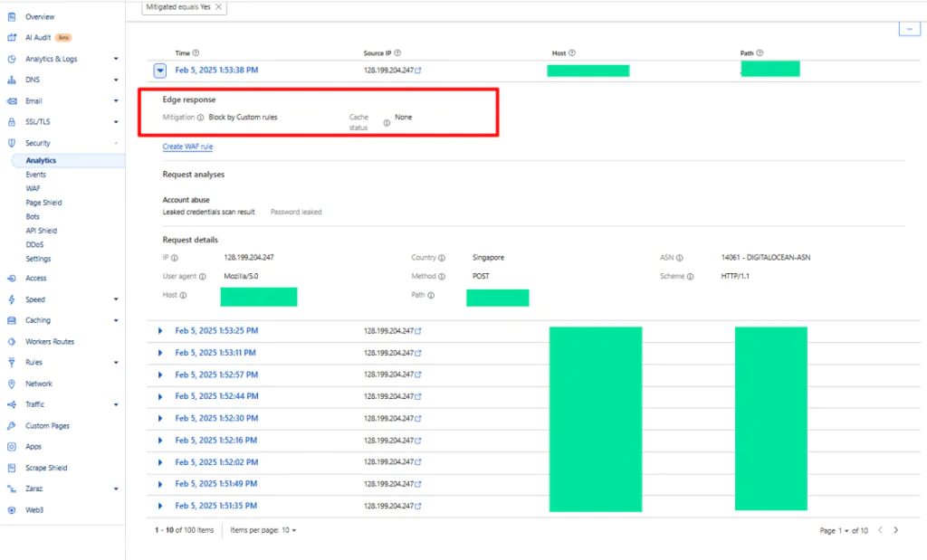The height and width of the screenshot is (560, 927).
Task: Click the Path column info icon
Action: pyautogui.click(x=760, y=53)
